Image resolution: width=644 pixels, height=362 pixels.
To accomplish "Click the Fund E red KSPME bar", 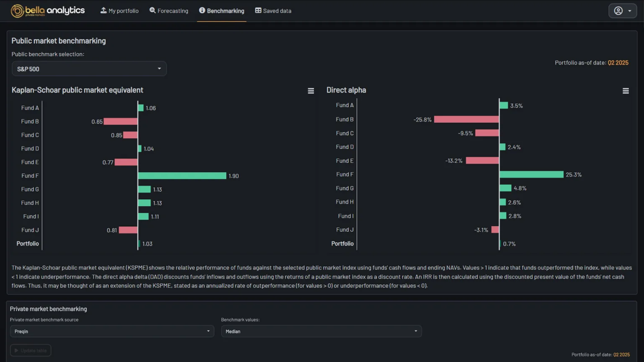I will pos(126,162).
